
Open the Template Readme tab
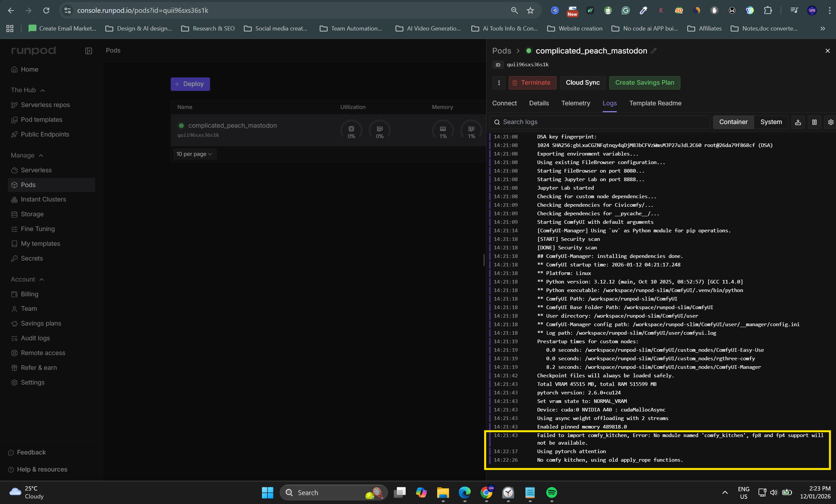pos(655,103)
